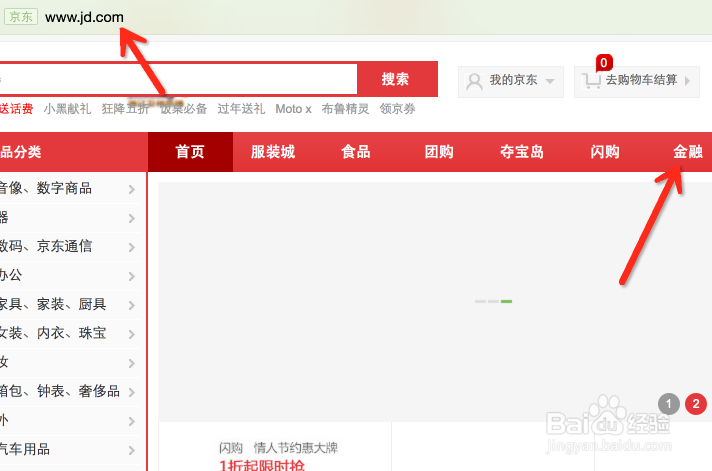Click the 去购物车结算 button
Screen dimensions: 712x471
(637, 82)
